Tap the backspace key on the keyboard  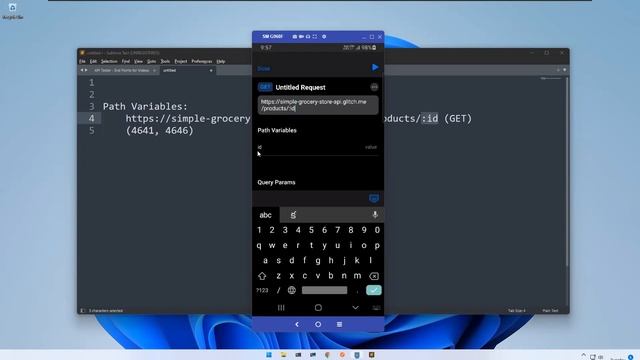point(373,276)
